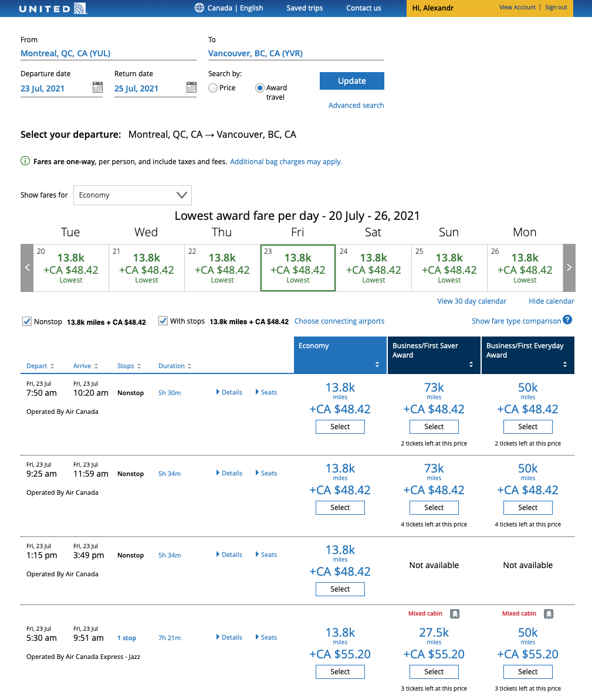Uncheck the Nonstop checkbox
This screenshot has height=700, width=592.
click(26, 321)
